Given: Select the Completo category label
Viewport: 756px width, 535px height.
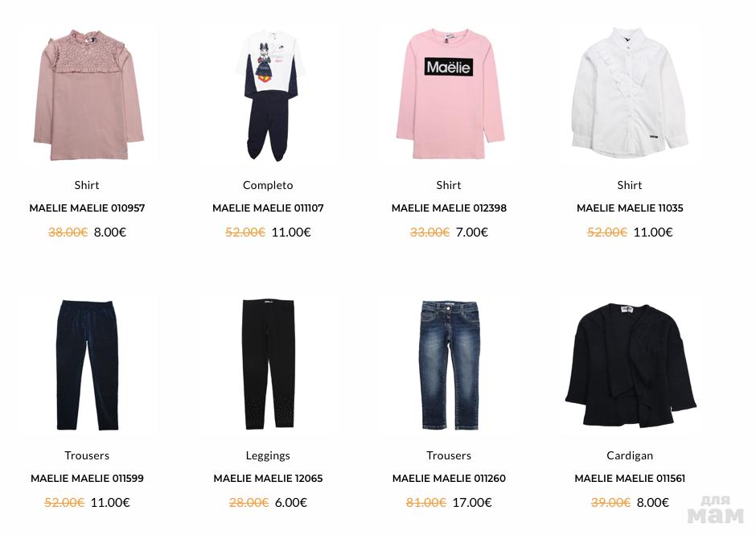Looking at the screenshot, I should 268,185.
